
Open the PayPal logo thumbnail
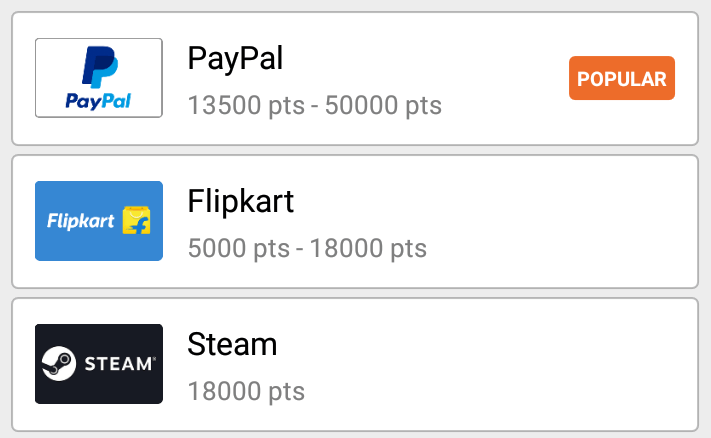tap(99, 78)
